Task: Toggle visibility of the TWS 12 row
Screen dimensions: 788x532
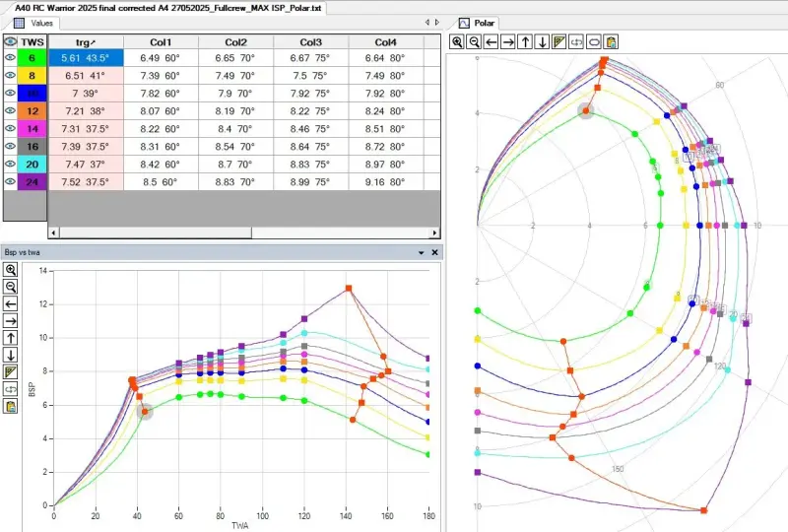Action: [11, 111]
